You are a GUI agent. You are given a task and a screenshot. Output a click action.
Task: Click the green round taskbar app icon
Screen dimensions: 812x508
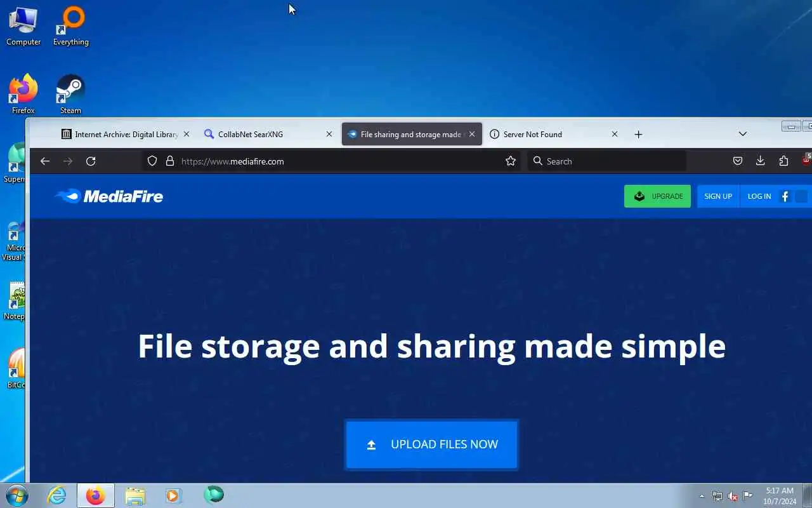click(x=214, y=495)
